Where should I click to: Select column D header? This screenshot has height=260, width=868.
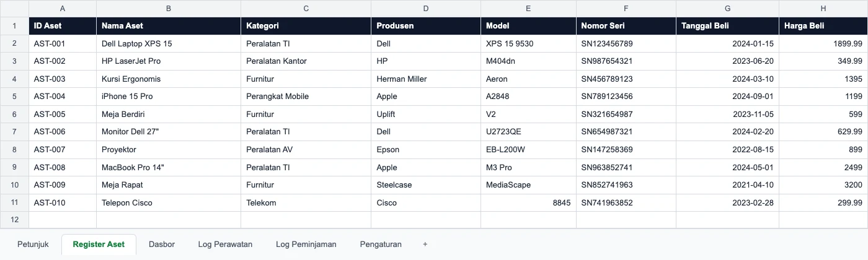[x=426, y=9]
